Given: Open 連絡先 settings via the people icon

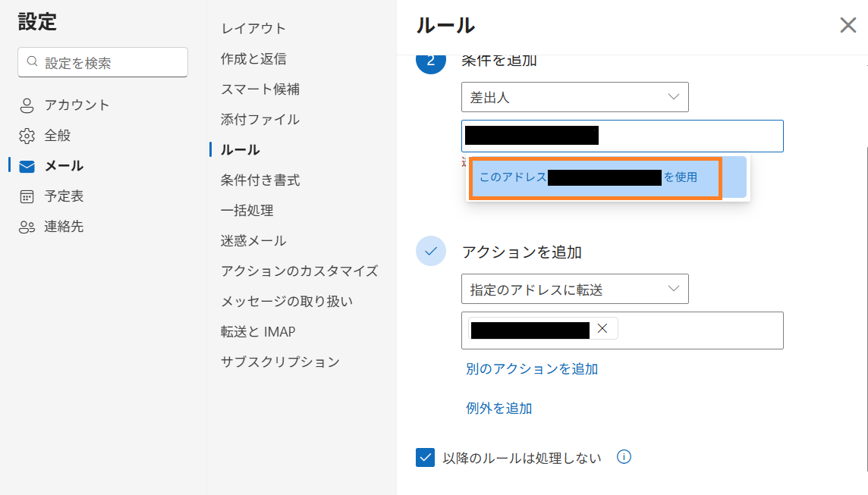Looking at the screenshot, I should click(26, 226).
